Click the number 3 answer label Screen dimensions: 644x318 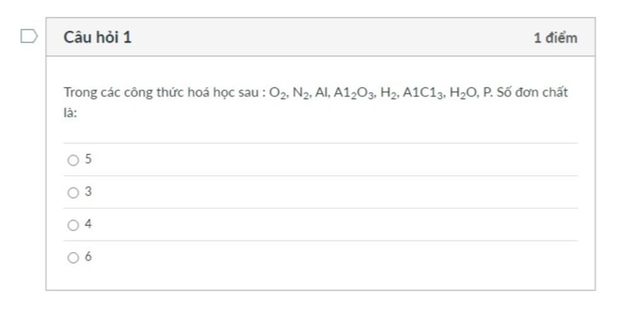pyautogui.click(x=88, y=191)
